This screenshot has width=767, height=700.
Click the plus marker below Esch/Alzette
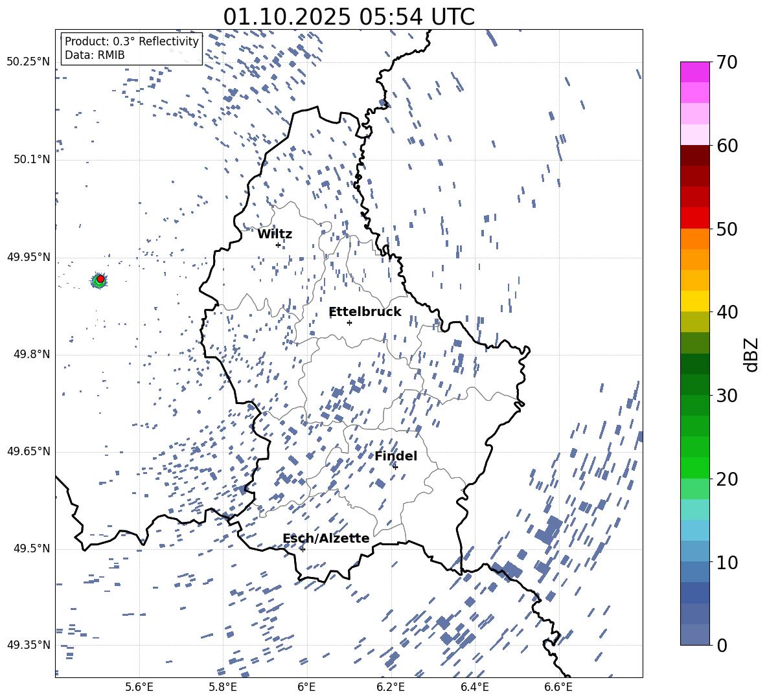click(x=303, y=549)
